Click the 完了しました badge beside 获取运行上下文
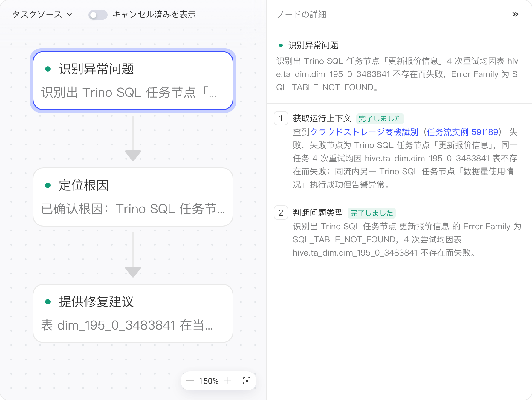This screenshot has width=532, height=400. click(380, 119)
